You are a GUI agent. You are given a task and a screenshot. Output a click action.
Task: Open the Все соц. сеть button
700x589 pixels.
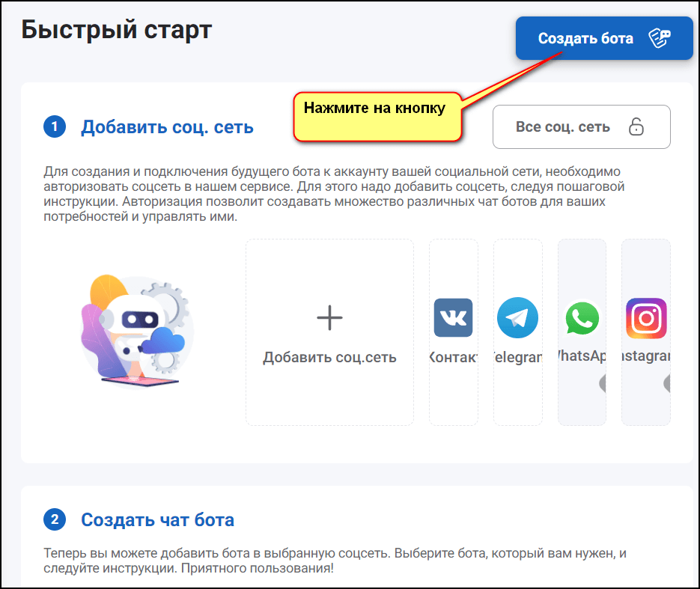click(563, 127)
